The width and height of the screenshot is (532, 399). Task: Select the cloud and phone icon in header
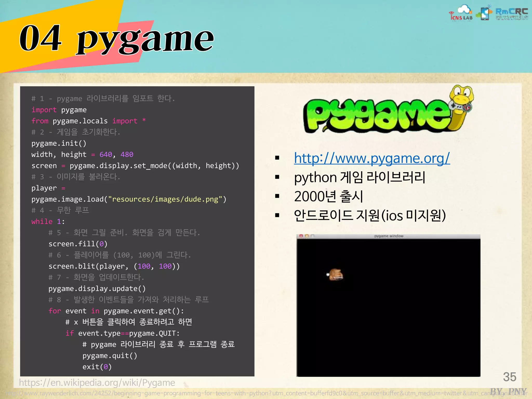tap(484, 13)
